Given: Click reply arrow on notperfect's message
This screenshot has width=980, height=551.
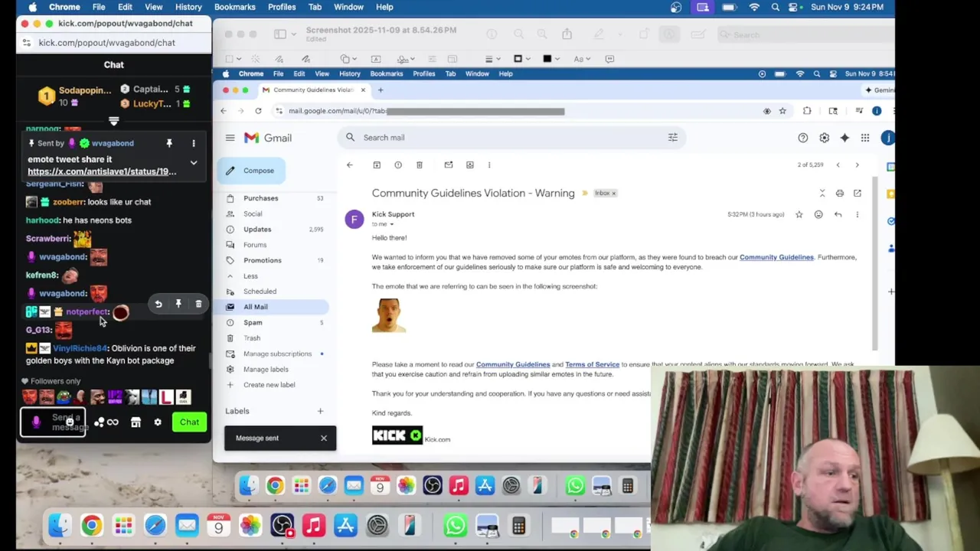Looking at the screenshot, I should coord(158,304).
